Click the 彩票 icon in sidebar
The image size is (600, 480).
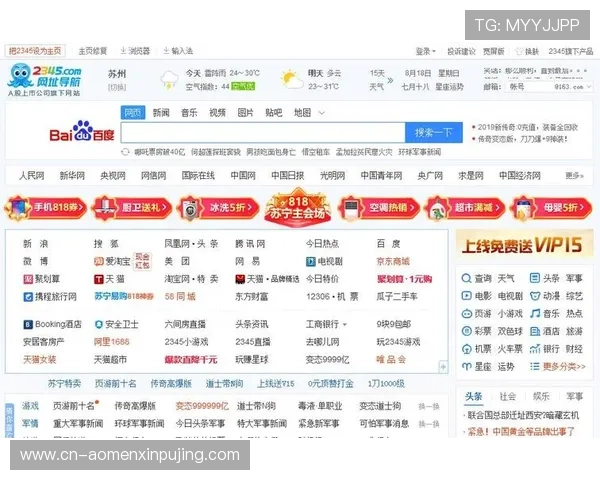466,331
